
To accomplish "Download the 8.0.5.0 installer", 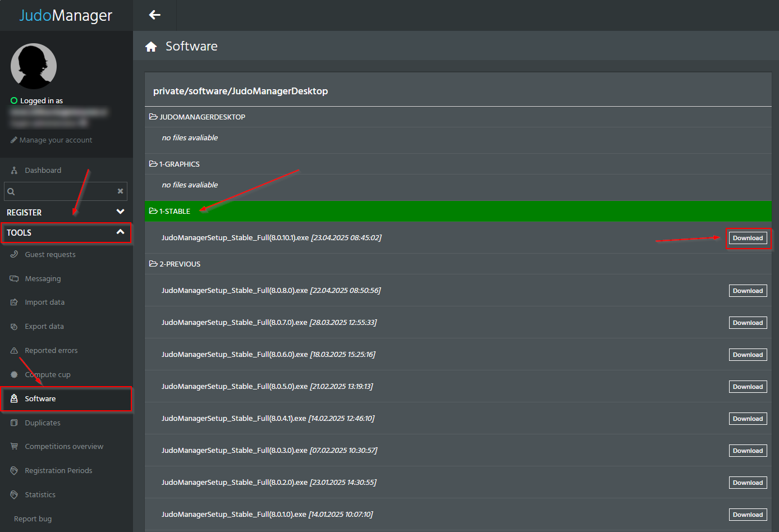I will coord(748,387).
